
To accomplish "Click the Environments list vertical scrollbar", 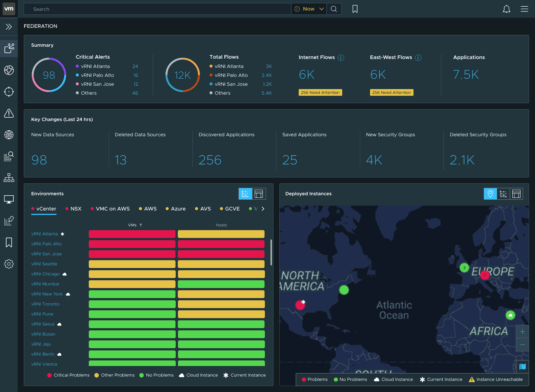I will [271, 252].
